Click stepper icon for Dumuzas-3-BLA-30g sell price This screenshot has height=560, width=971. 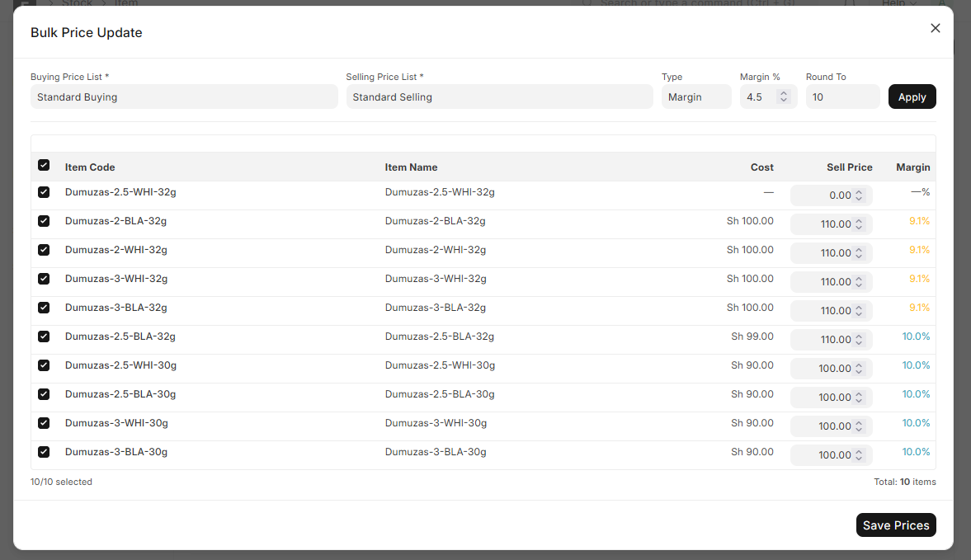(x=859, y=455)
